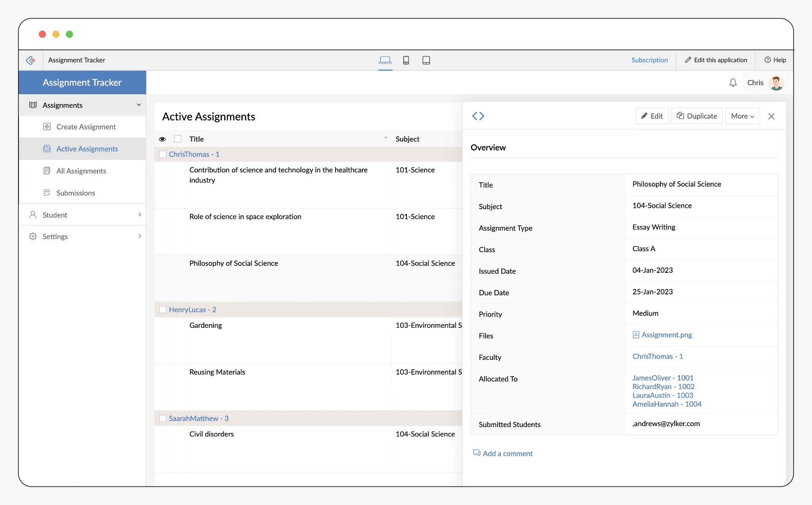Check the SaarahMatthew - 3 group checkbox
The height and width of the screenshot is (505, 812).
(x=163, y=418)
